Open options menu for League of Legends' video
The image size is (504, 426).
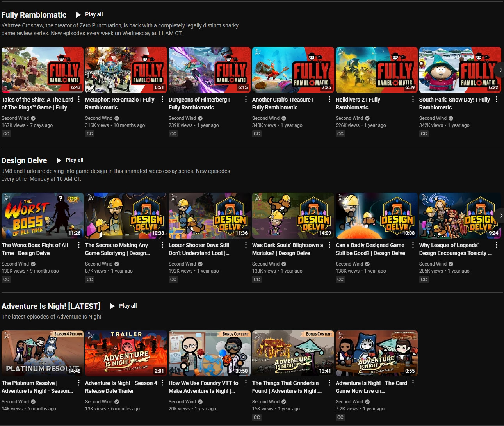pyautogui.click(x=497, y=245)
